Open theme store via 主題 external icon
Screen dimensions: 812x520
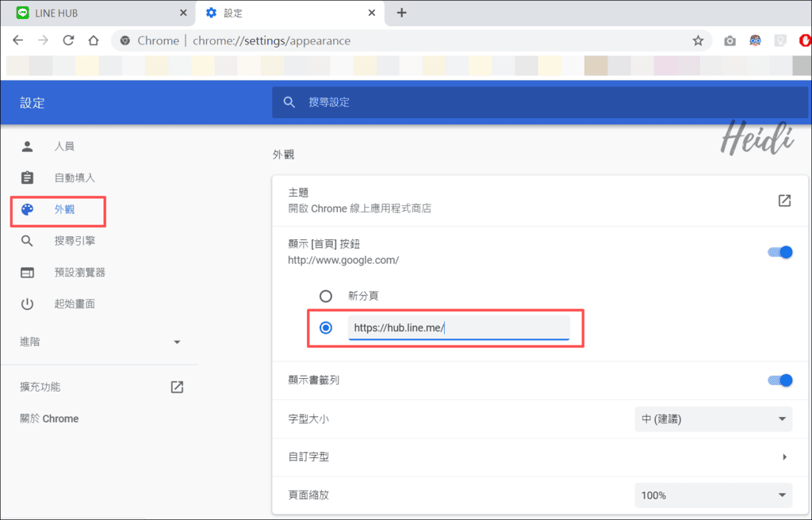(x=784, y=201)
